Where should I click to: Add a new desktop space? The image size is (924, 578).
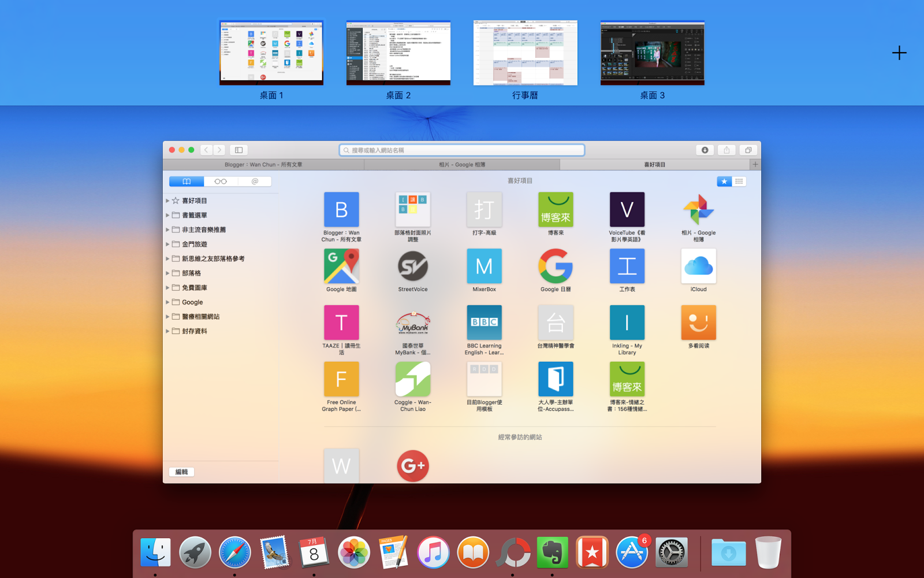(899, 53)
